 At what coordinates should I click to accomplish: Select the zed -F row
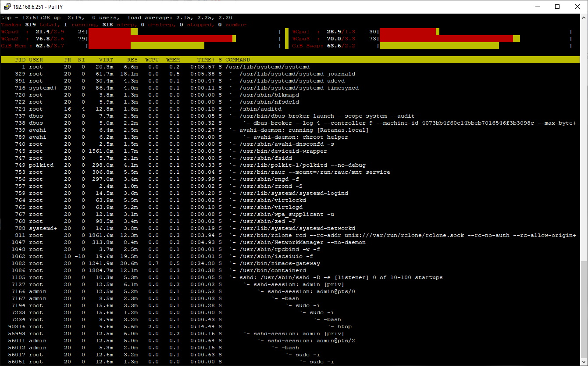coord(290,221)
